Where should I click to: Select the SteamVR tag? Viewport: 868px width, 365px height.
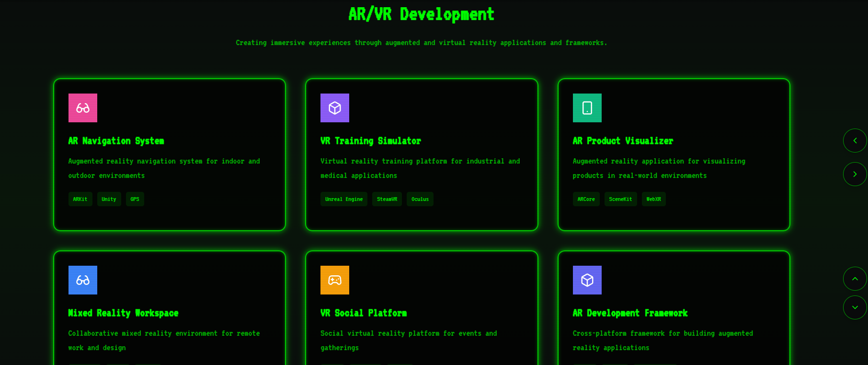387,199
